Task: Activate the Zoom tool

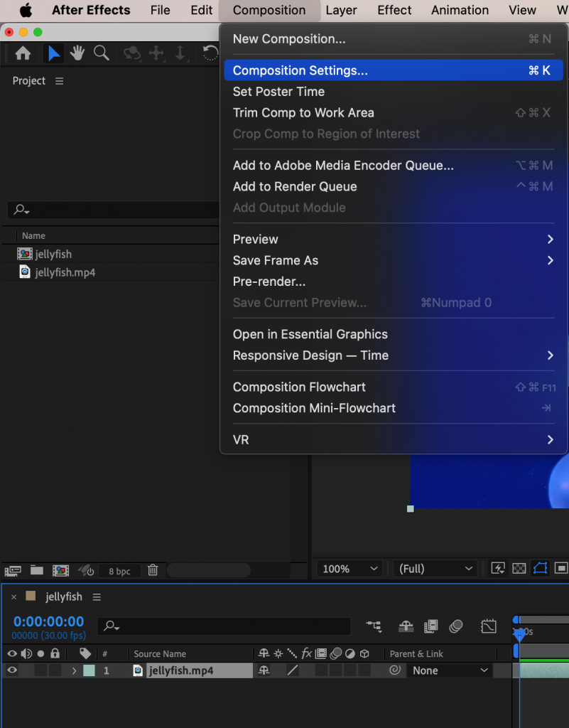Action: 102,53
